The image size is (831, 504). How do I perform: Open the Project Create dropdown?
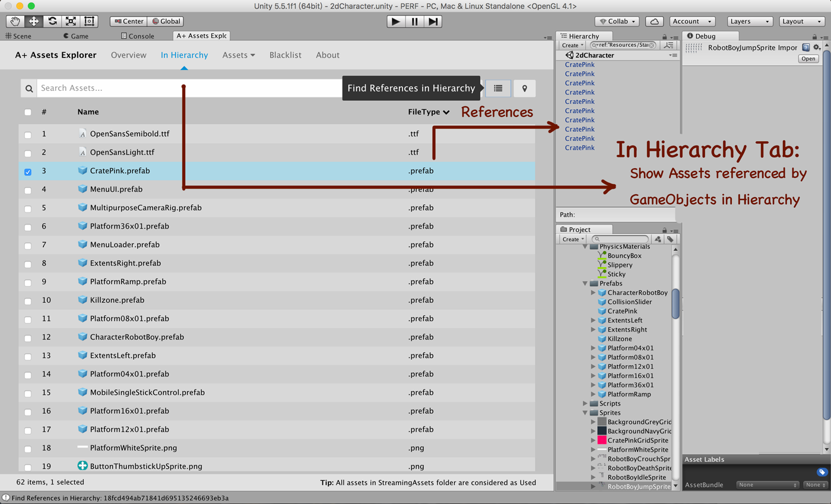point(572,239)
